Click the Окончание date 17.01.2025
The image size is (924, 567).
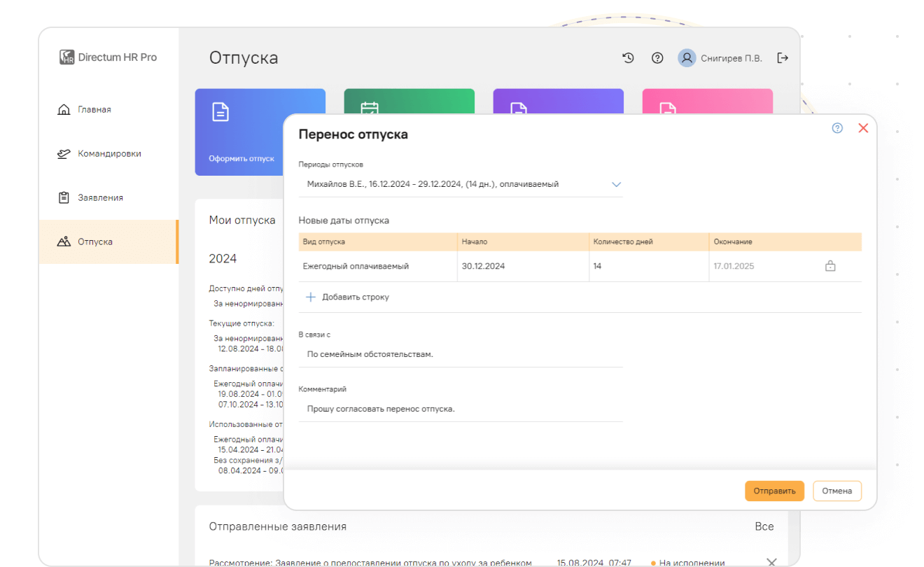click(x=734, y=266)
